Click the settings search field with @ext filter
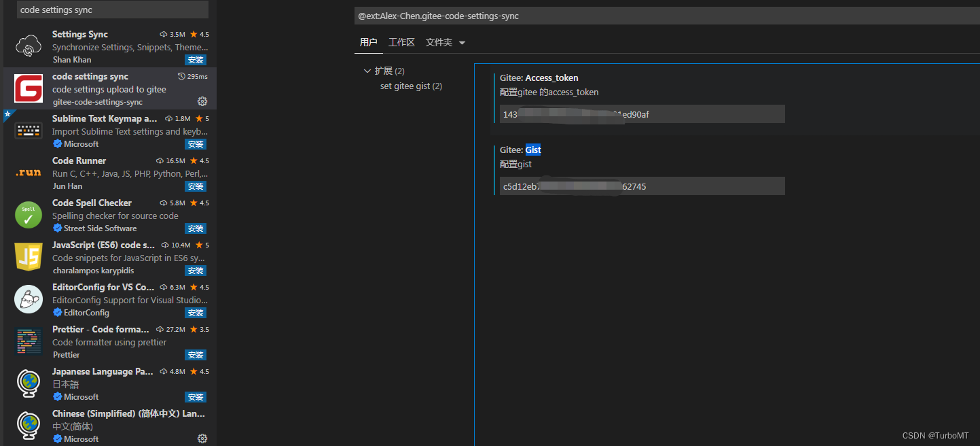The image size is (980, 446). (x=667, y=16)
